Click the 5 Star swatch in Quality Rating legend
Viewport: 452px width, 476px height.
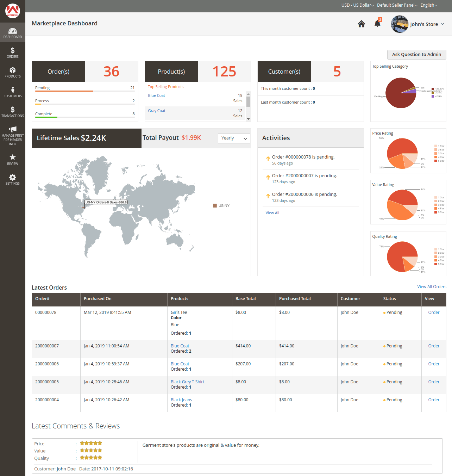pos(435,264)
